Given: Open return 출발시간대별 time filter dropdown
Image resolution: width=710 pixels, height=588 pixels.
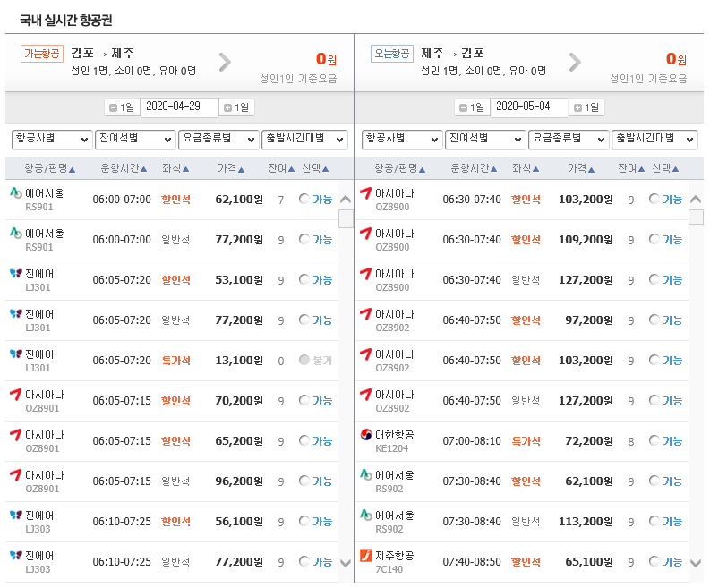Looking at the screenshot, I should pos(654,140).
